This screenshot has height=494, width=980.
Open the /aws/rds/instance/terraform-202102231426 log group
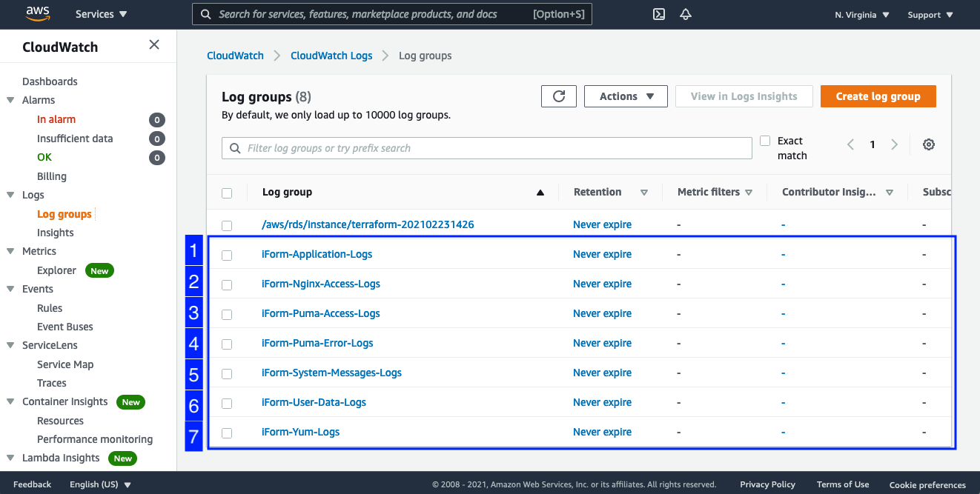click(368, 224)
